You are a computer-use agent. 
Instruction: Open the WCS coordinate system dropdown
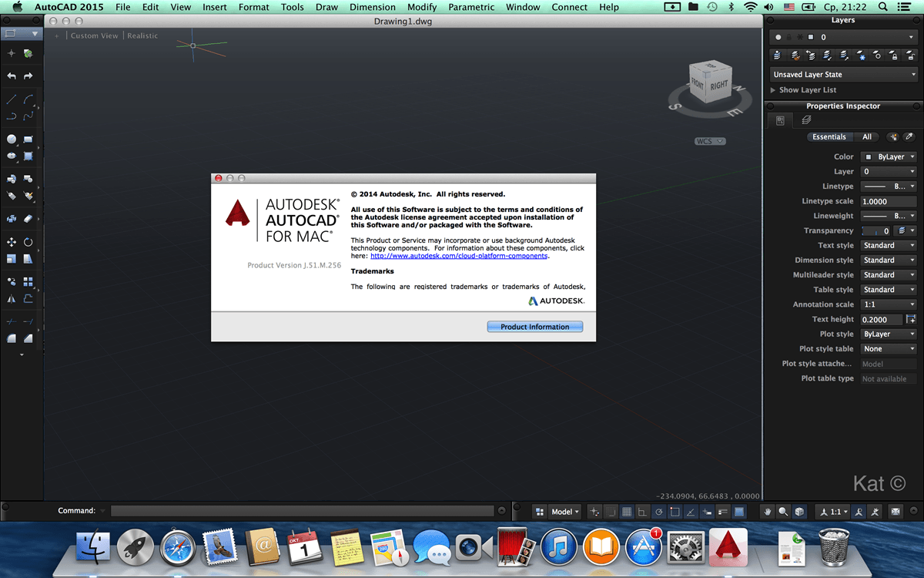click(710, 141)
